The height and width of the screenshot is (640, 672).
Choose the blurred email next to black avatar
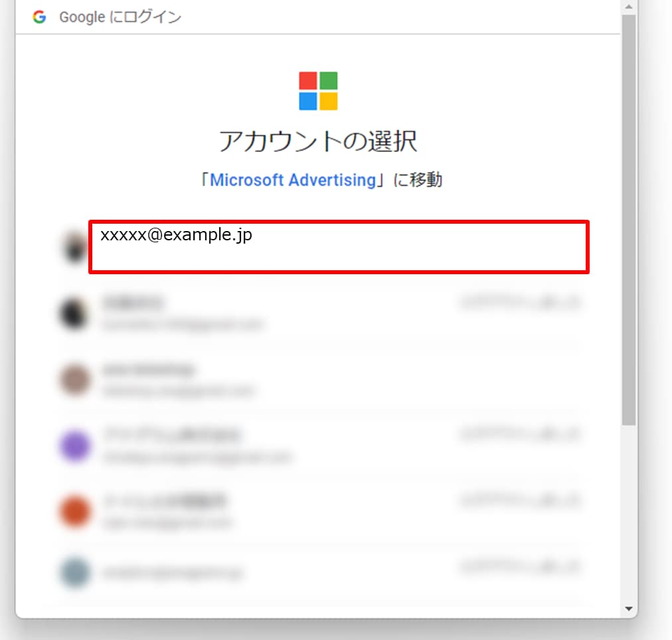(x=183, y=325)
